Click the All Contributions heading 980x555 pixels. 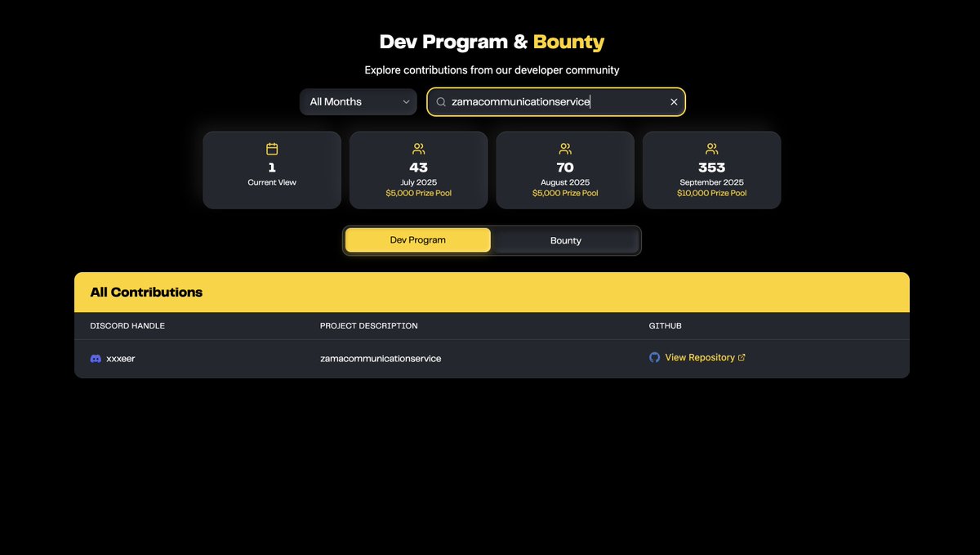(146, 292)
